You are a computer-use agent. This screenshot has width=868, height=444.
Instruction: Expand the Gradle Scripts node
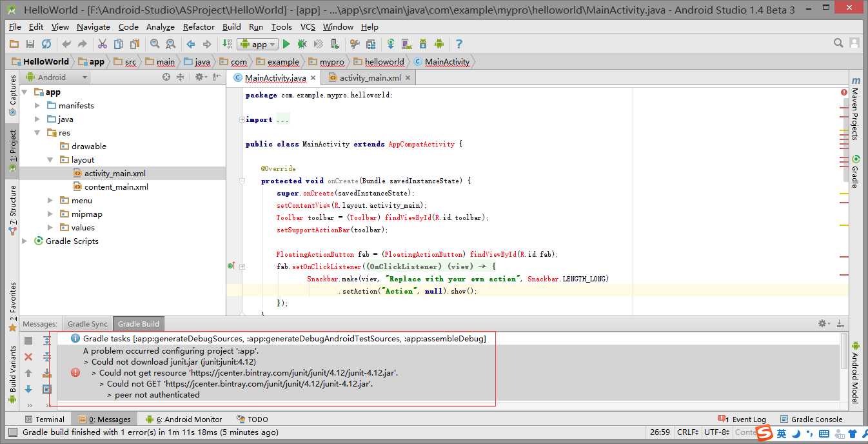25,241
